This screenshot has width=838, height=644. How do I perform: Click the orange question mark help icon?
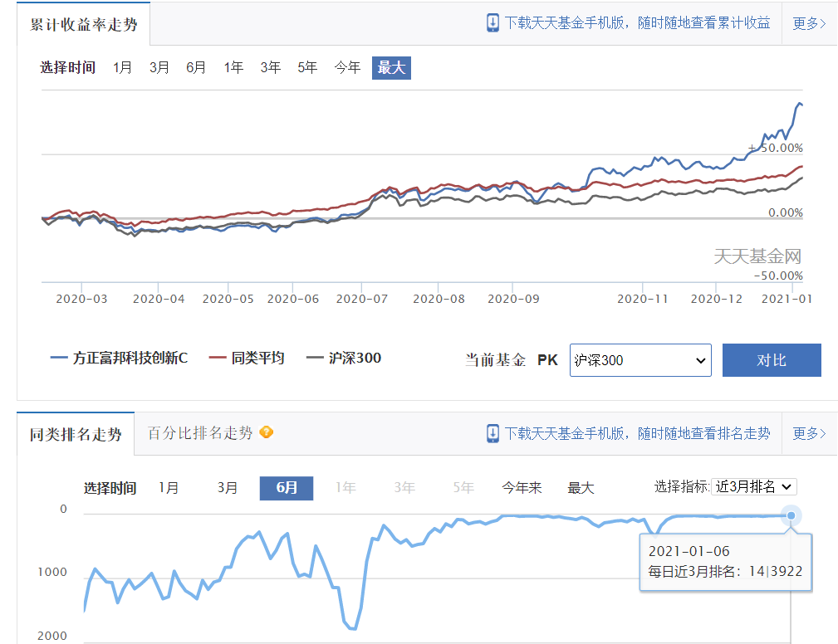tap(266, 432)
